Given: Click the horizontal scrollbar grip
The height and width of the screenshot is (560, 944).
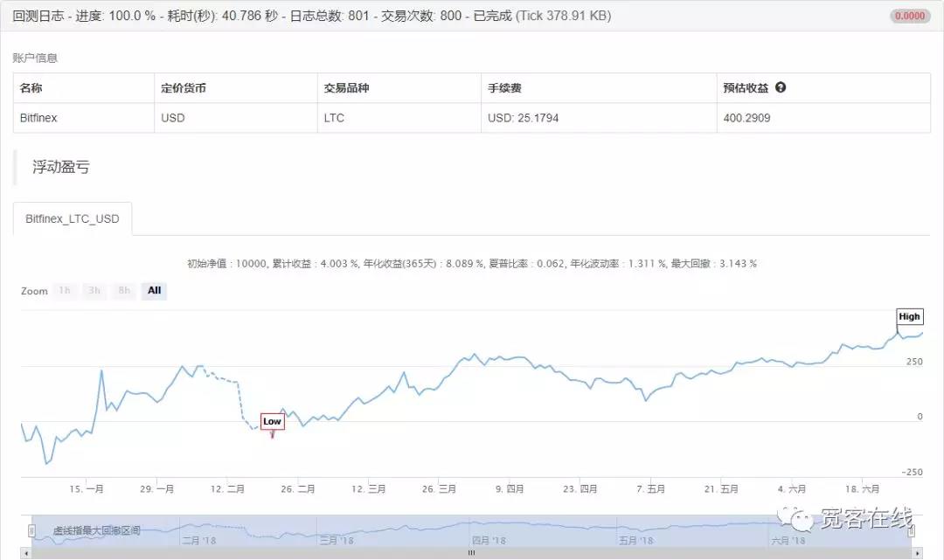Looking at the screenshot, I should (x=472, y=553).
